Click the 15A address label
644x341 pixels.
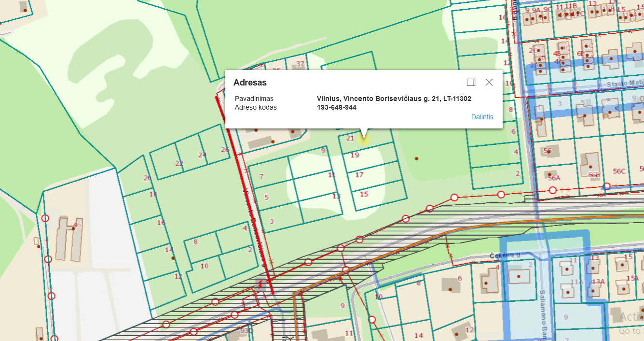tap(632, 278)
